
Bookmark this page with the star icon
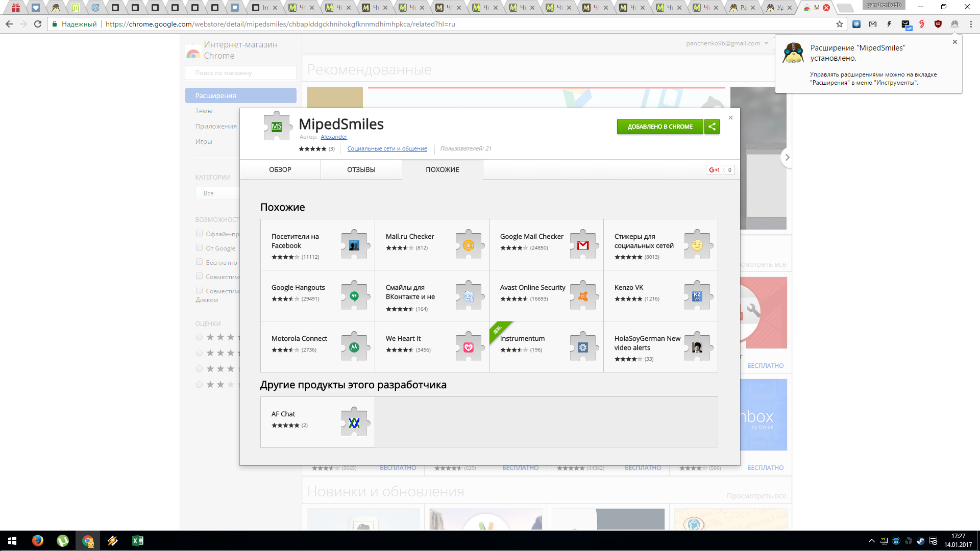(840, 24)
